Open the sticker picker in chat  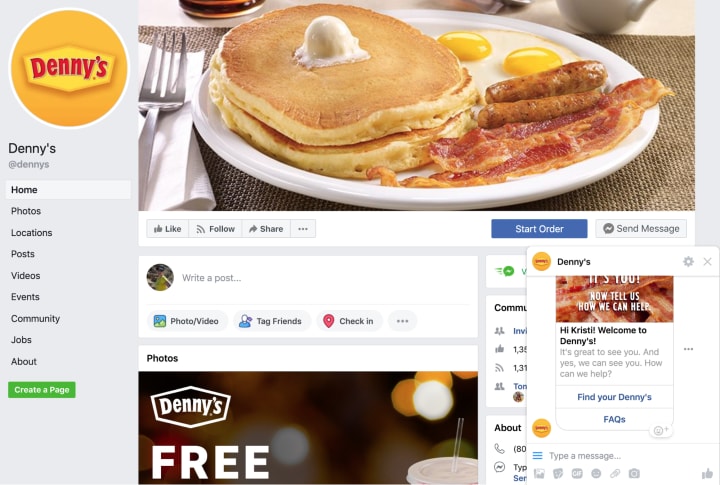558,473
